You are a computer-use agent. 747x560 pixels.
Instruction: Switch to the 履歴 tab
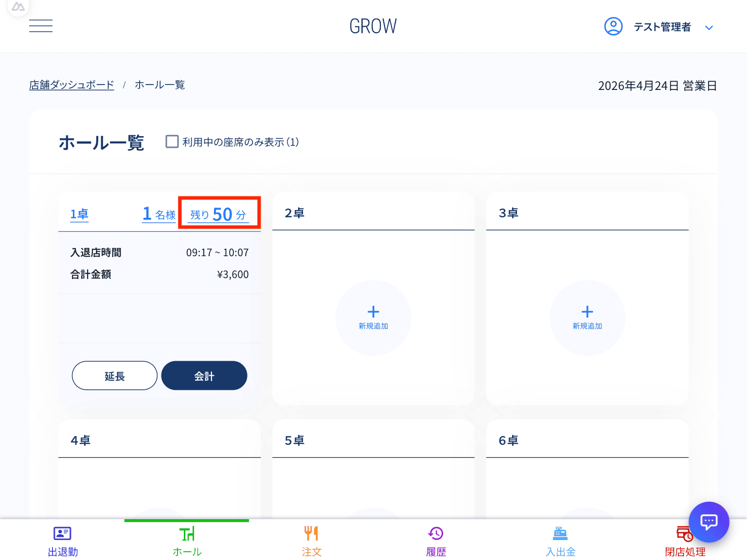pos(436,541)
